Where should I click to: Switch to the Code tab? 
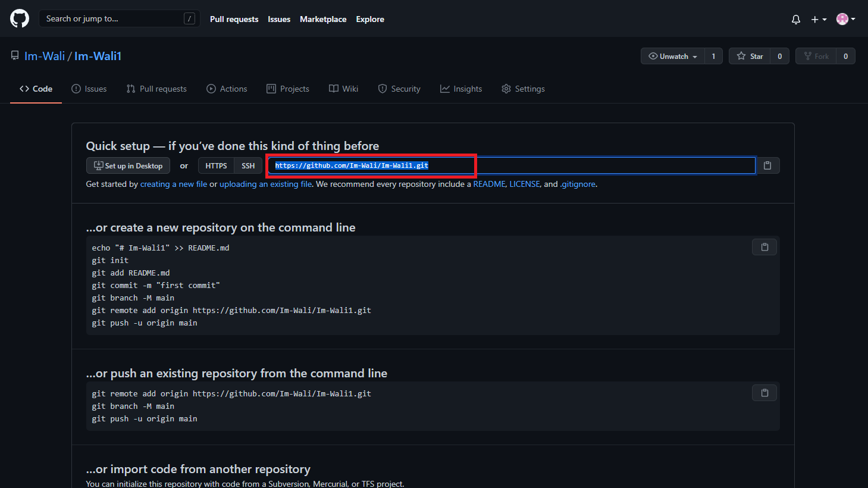(36, 89)
